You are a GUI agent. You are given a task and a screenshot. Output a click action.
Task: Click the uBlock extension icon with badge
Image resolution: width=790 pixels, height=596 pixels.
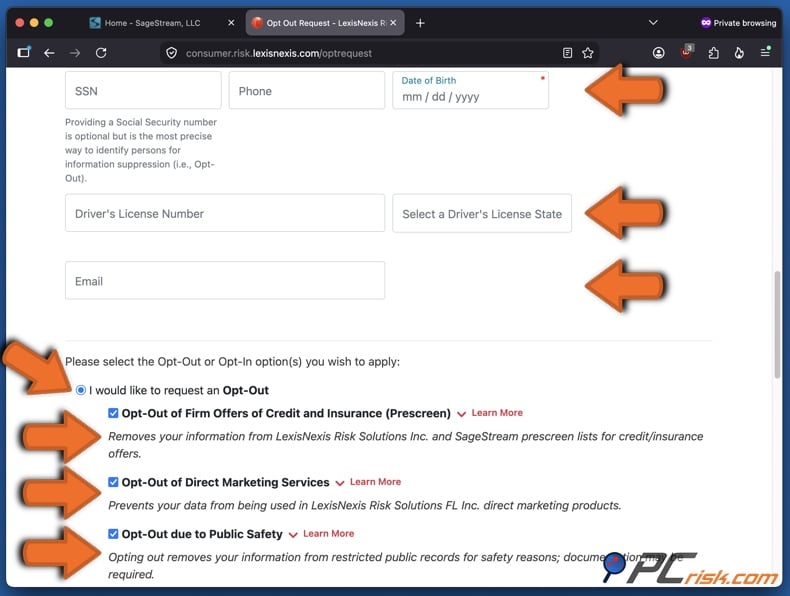[687, 52]
